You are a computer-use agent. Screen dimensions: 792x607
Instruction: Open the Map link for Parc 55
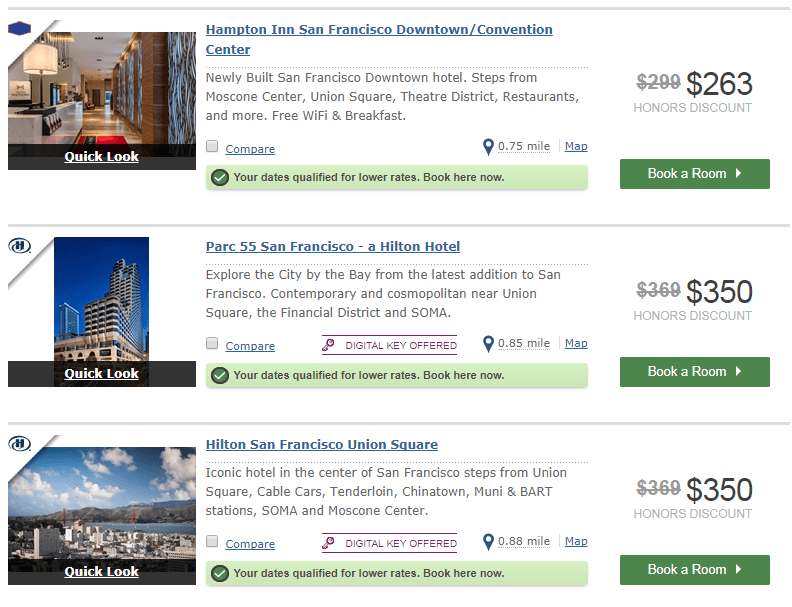tap(576, 343)
